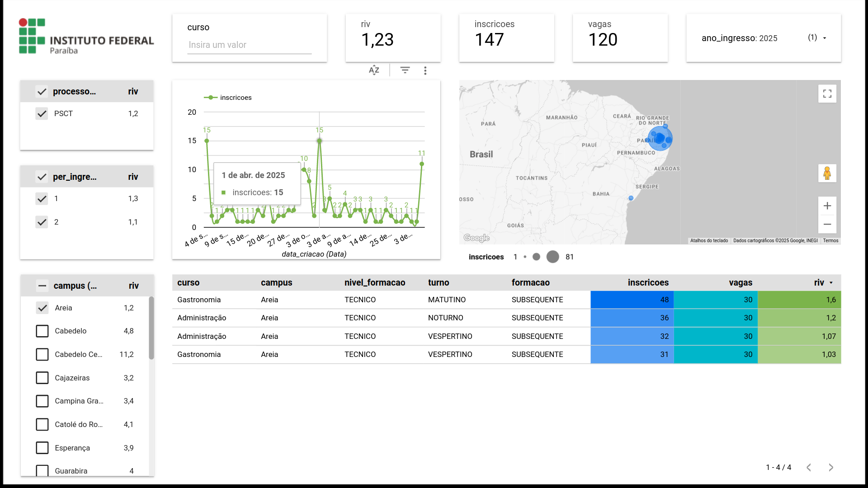The height and width of the screenshot is (488, 868).
Task: Click the riv column sort arrow
Action: (x=831, y=283)
